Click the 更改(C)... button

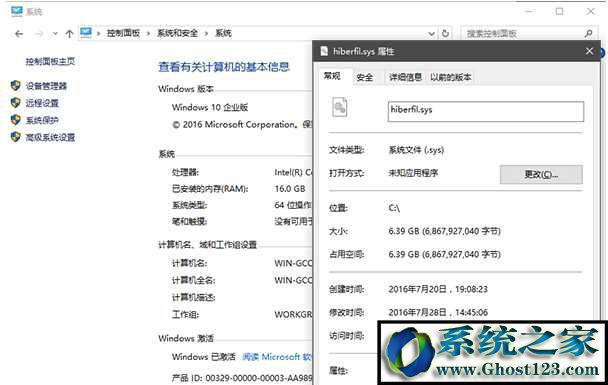point(541,174)
